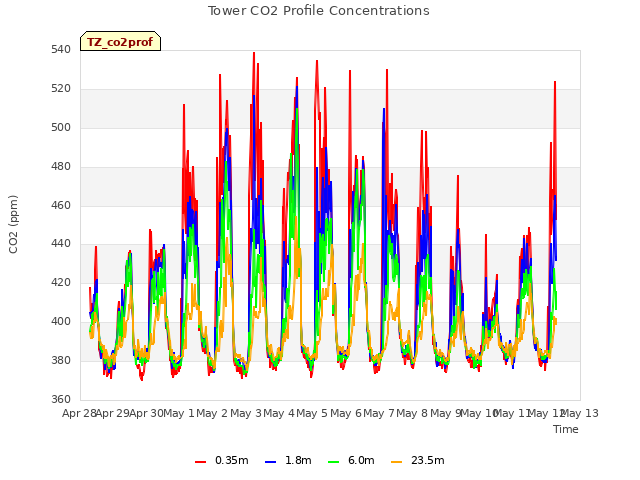Screen dimensions: 640x480
Task: Click the 500 y-axis tick label
Action: [61, 127]
